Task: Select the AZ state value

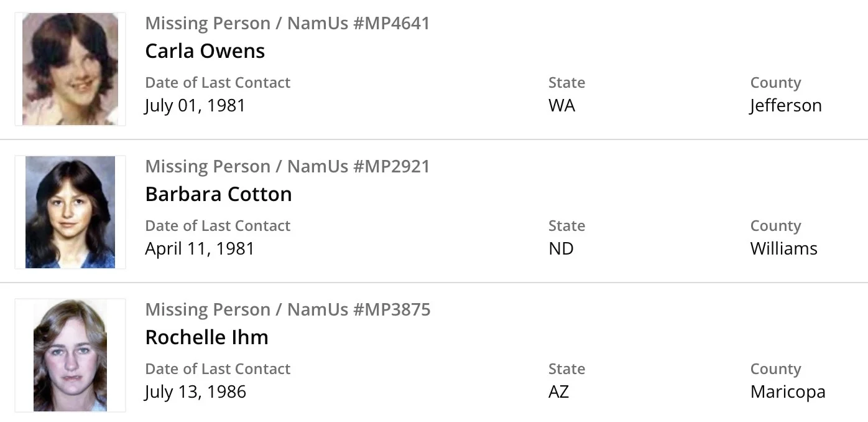Action: (x=558, y=392)
